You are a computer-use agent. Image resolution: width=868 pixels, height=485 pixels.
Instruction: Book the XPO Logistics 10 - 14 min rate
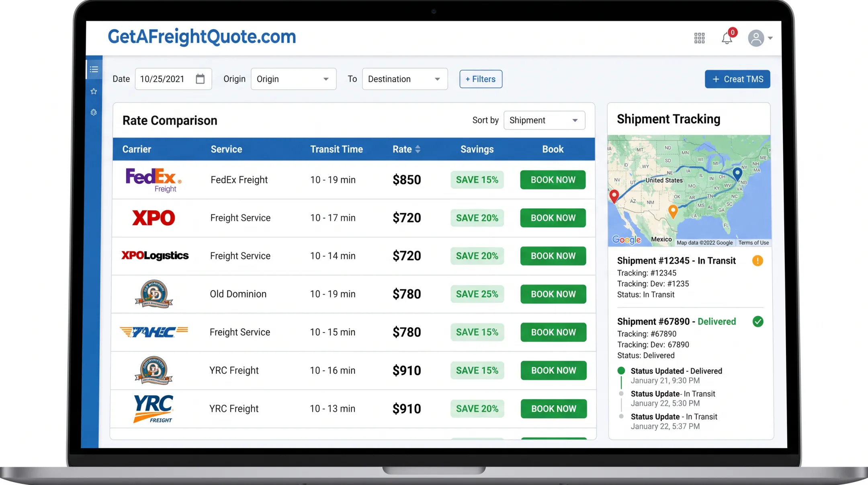pos(553,256)
